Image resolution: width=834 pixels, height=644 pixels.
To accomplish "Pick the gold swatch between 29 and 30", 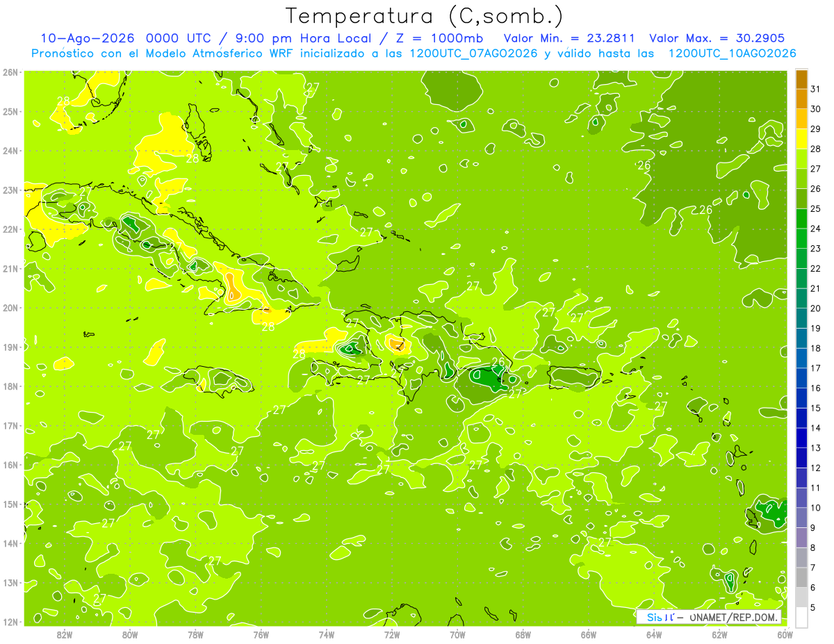I will 801,119.
